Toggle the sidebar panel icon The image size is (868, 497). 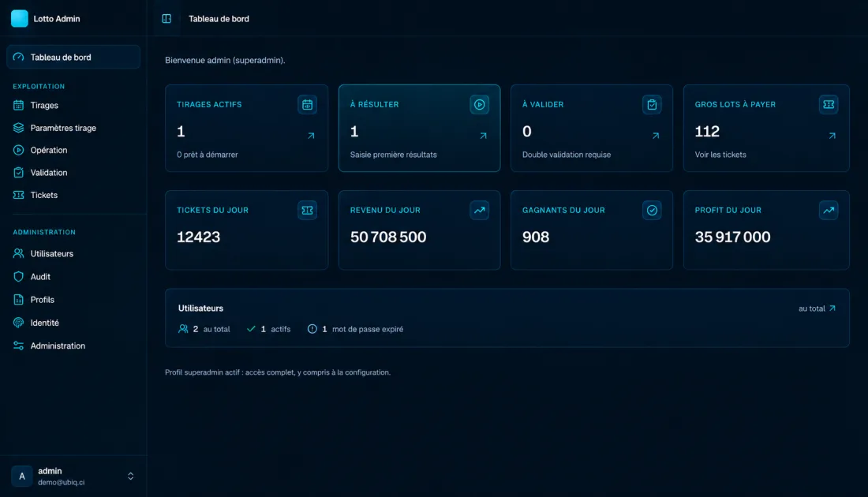tap(166, 19)
